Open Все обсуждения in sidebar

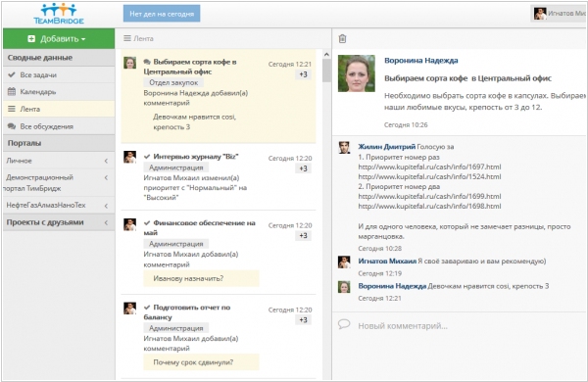(59, 126)
